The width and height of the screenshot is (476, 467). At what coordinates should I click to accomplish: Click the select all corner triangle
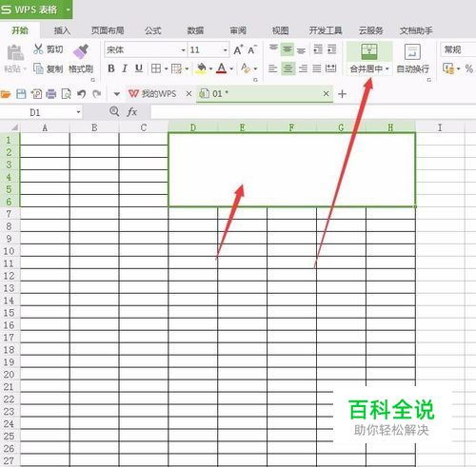point(14,127)
